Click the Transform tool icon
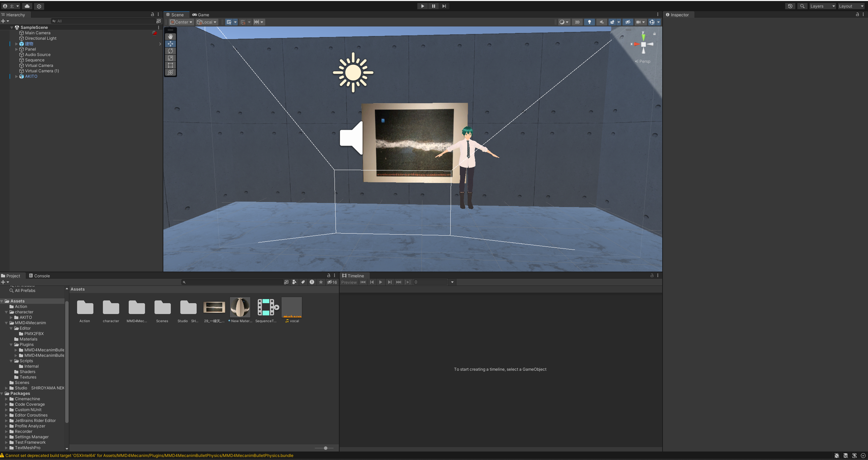Image resolution: width=868 pixels, height=460 pixels. (x=170, y=72)
